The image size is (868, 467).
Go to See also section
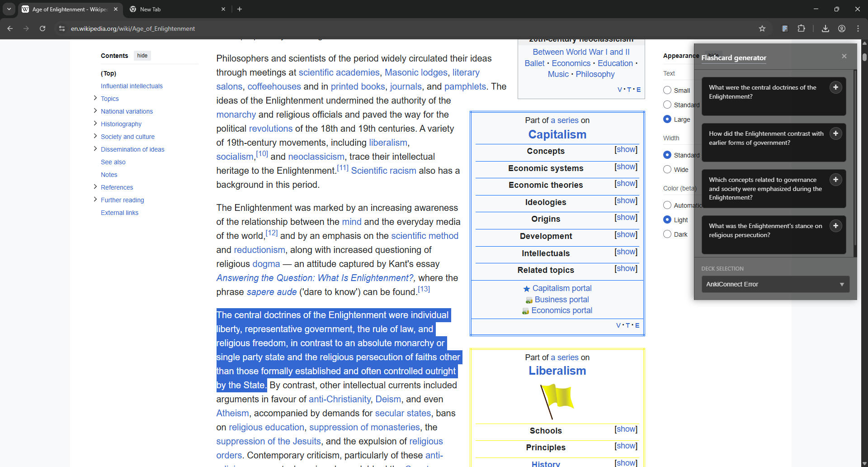113,162
